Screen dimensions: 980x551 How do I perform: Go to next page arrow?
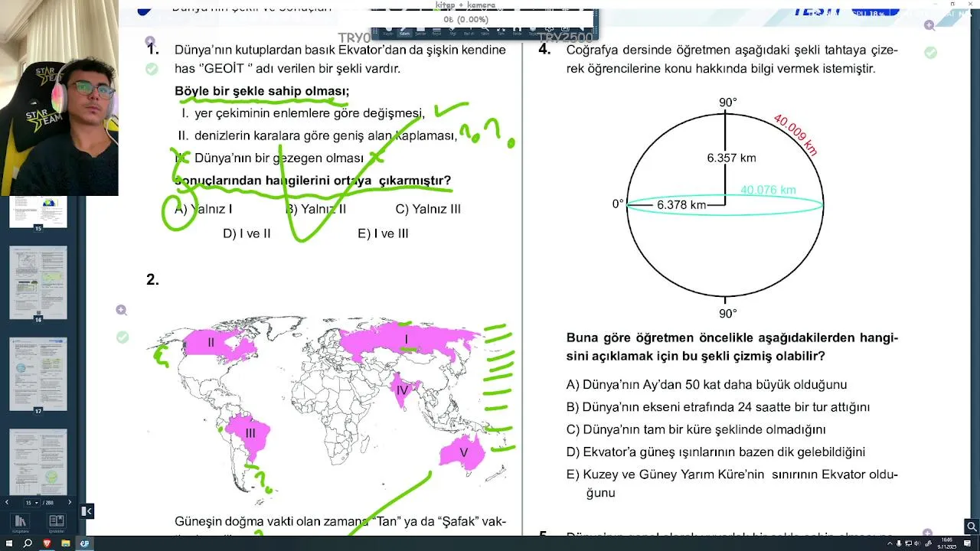click(70, 503)
